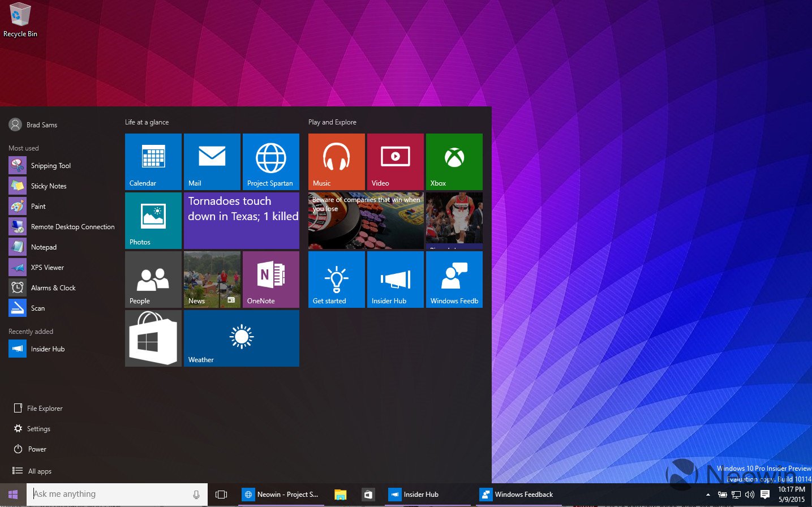
Task: Open the Power menu
Action: (x=35, y=449)
